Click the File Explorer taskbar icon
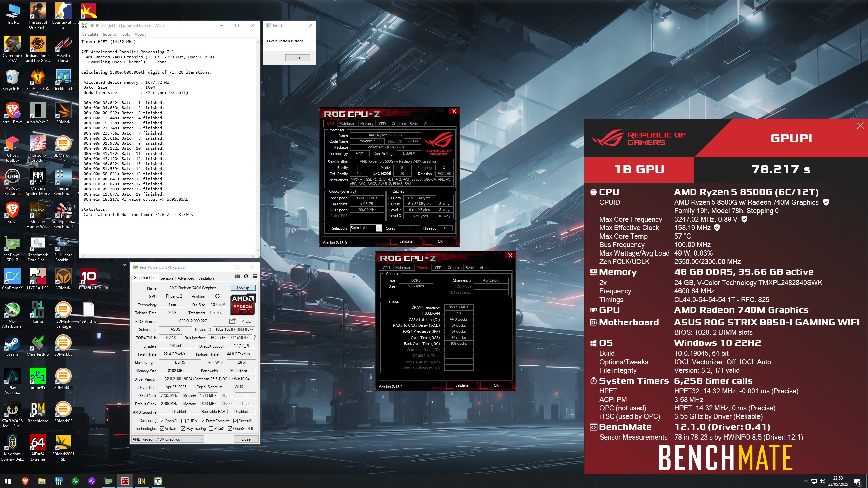868x488 pixels. (42, 481)
